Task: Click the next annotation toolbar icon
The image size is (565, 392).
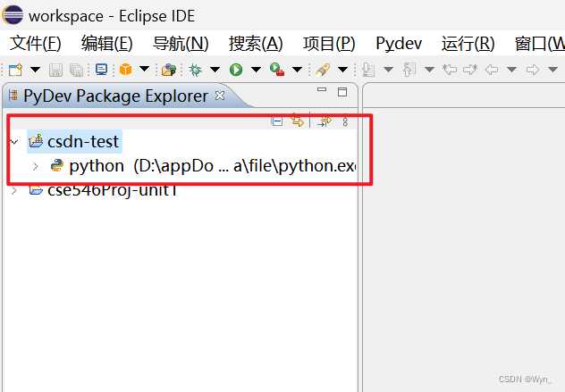Action: (368, 70)
